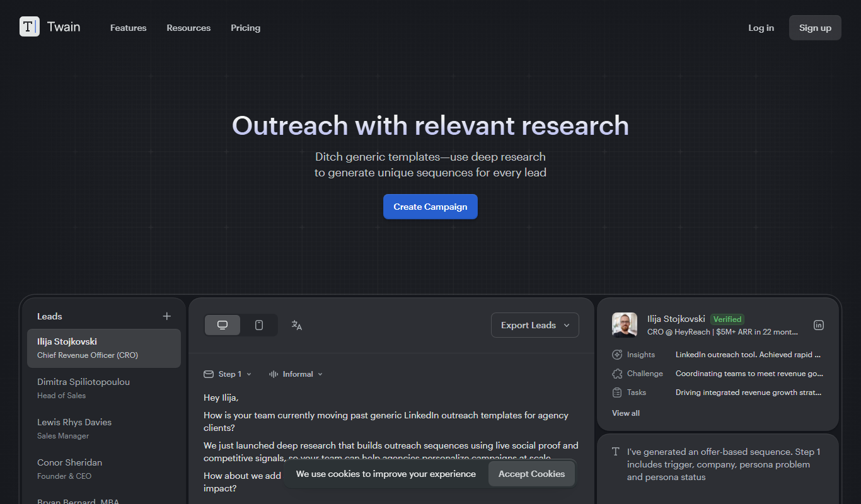
Task: Click the Sign up button
Action: click(815, 28)
